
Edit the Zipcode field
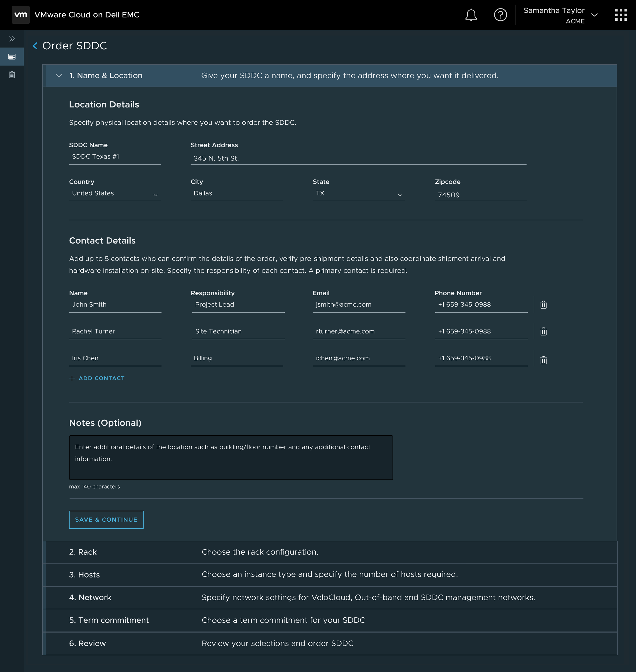coord(481,195)
